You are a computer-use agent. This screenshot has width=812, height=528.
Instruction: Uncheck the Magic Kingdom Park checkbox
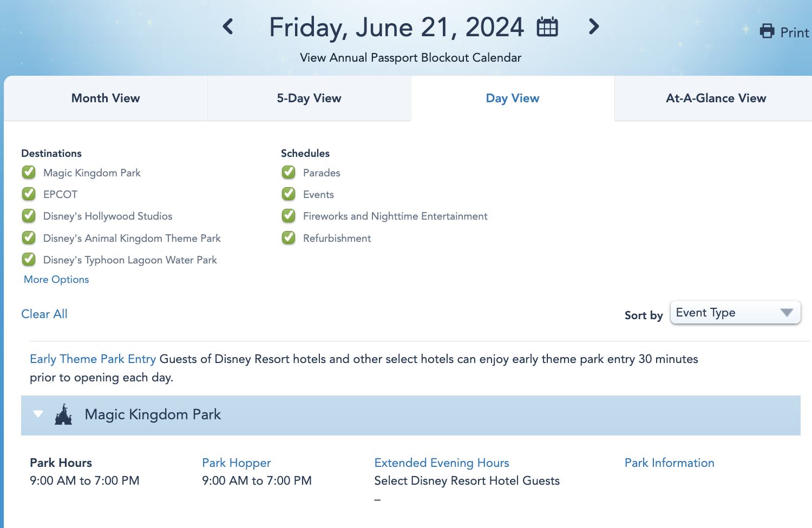point(29,173)
